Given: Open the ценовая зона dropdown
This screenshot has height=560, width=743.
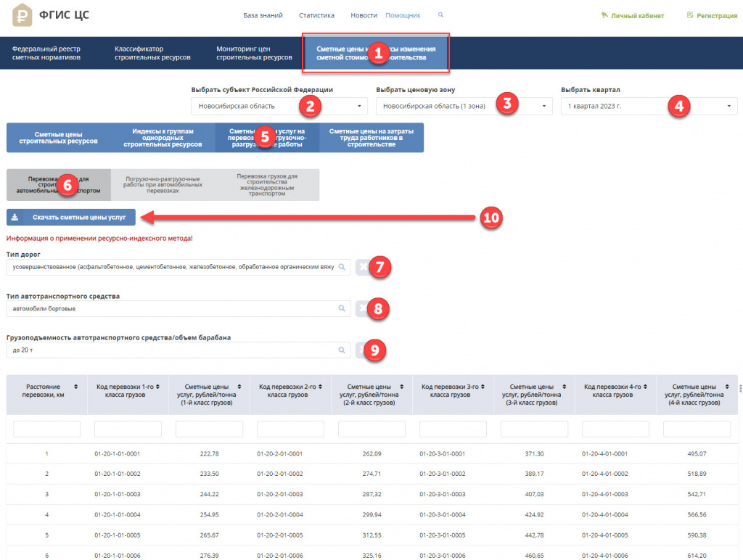Looking at the screenshot, I should [x=464, y=106].
